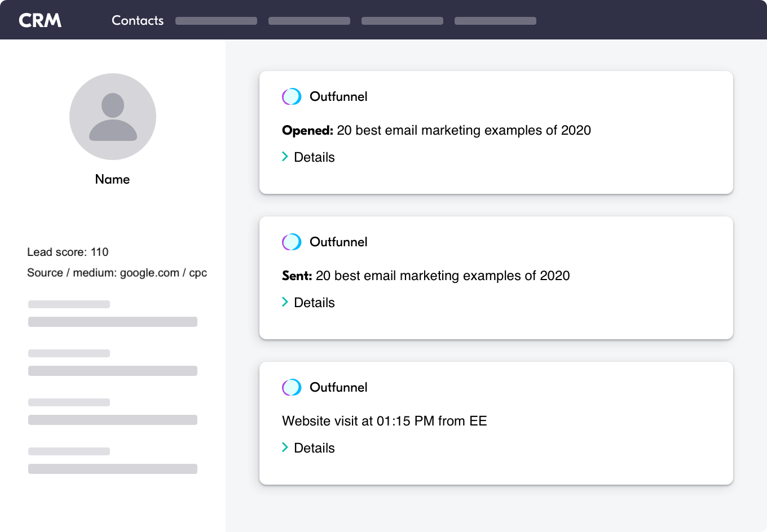Click the contact Name label

coord(112,179)
